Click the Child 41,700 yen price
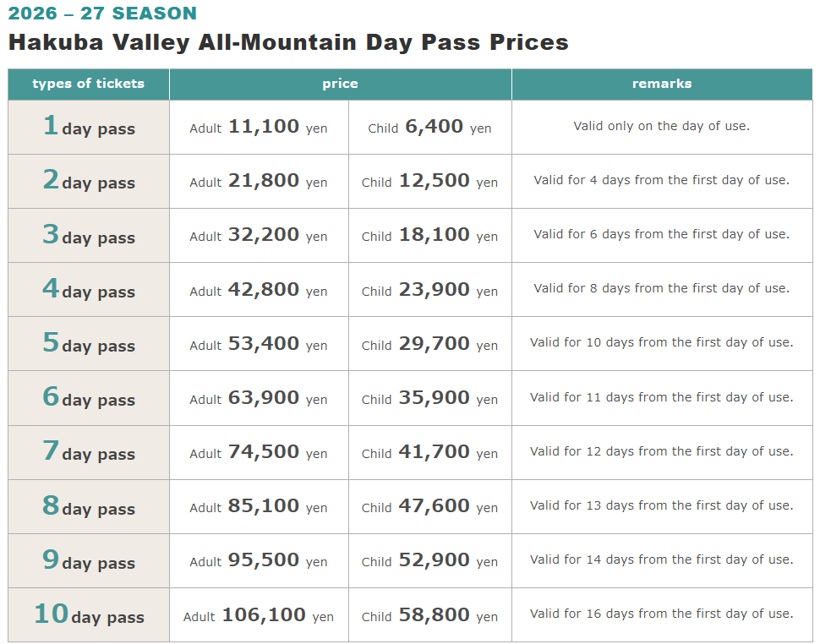 pos(430,452)
